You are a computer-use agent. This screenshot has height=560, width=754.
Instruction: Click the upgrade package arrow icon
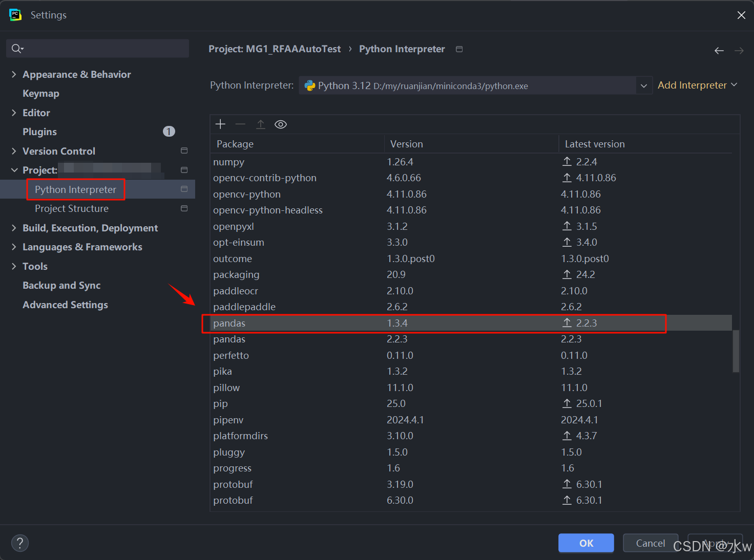click(x=261, y=124)
